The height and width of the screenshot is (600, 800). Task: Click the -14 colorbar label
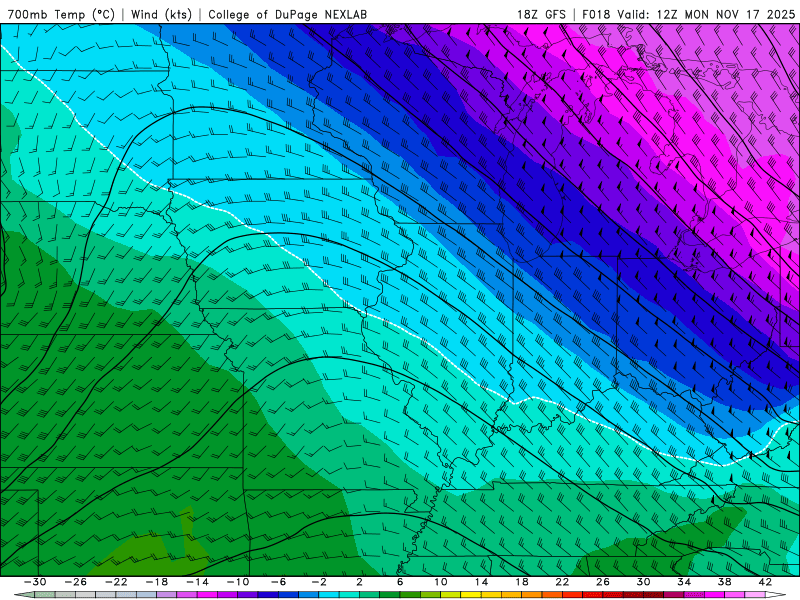197,582
